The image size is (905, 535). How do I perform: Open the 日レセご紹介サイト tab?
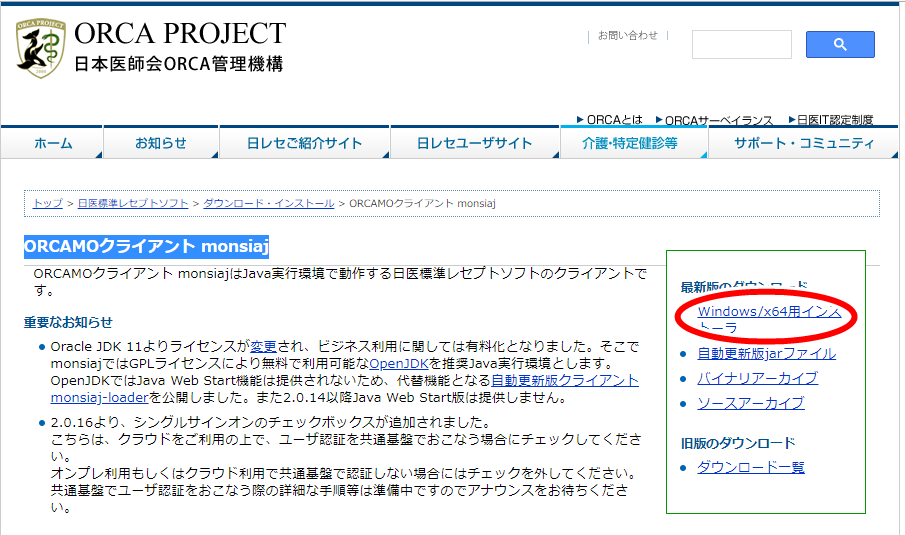click(x=304, y=143)
